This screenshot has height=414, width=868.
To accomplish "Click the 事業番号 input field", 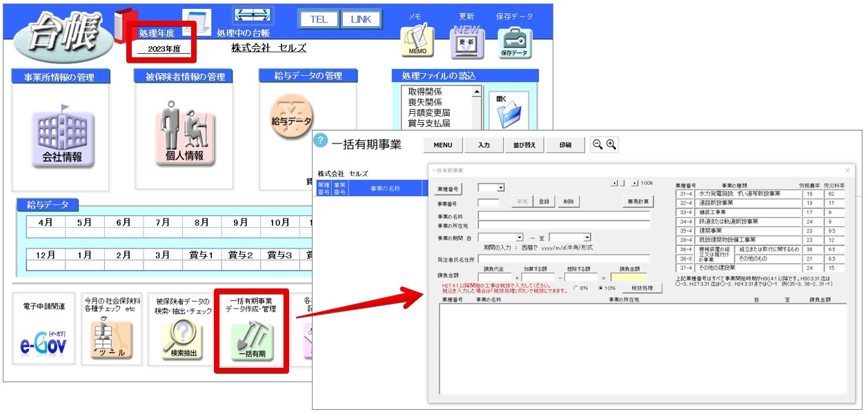I will coord(488,203).
